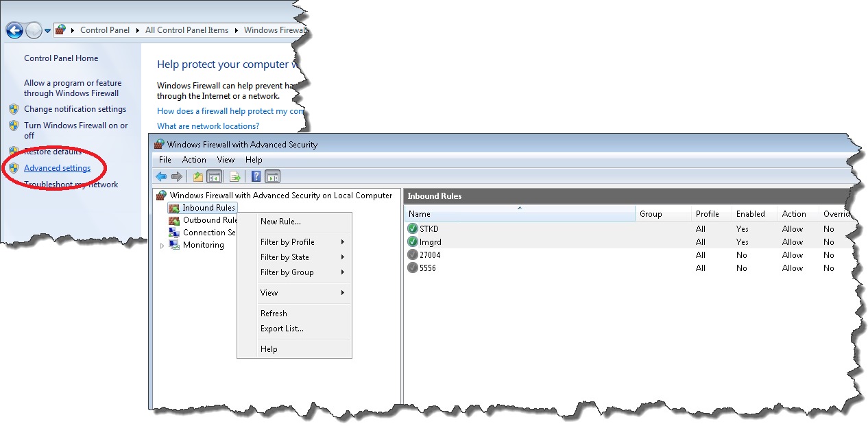Click the Enabled value No in 27004 row
This screenshot has height=426, width=868.
point(742,255)
